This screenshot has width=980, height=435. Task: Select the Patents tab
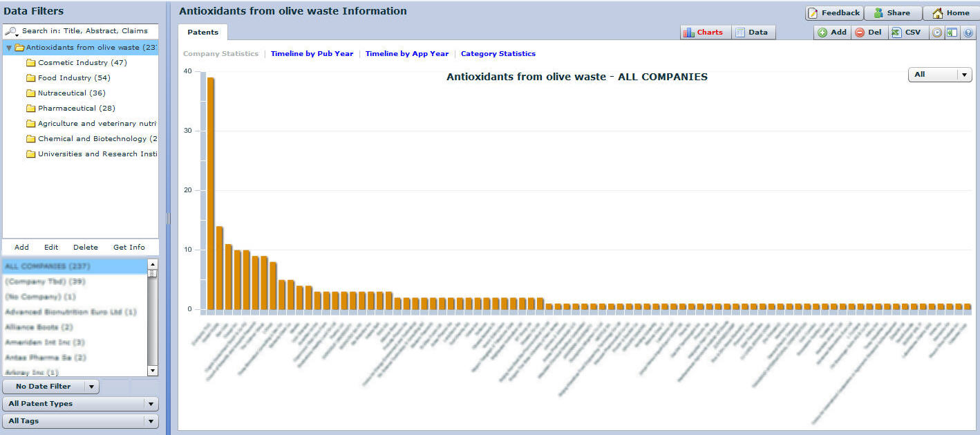(202, 33)
